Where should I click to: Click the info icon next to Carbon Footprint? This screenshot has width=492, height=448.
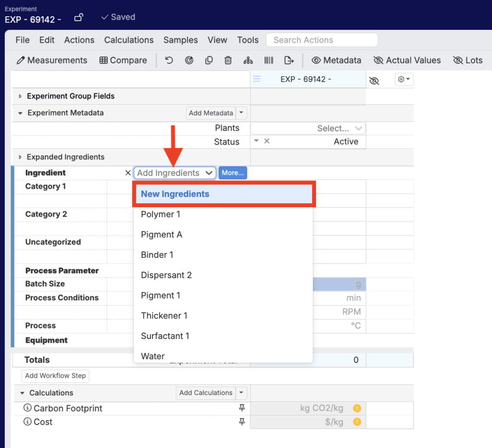point(27,408)
